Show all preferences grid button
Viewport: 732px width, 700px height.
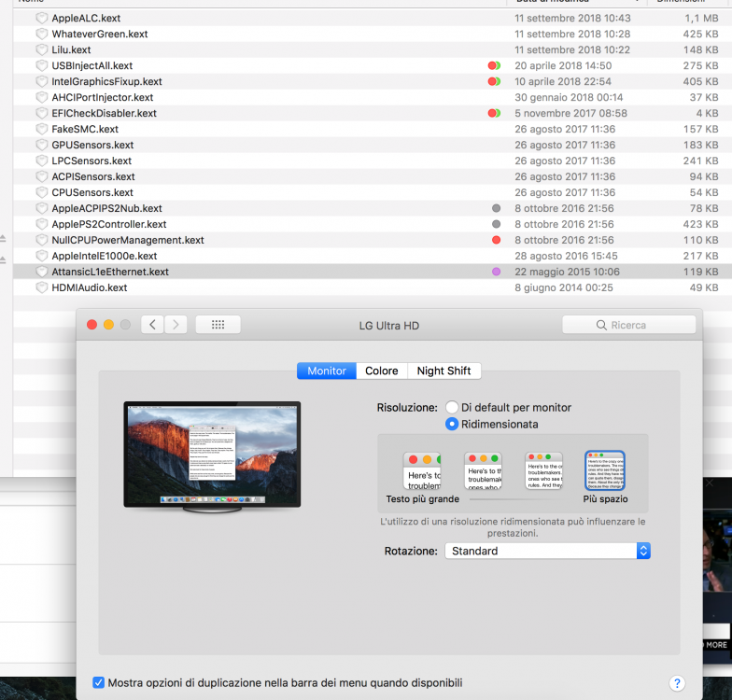point(218,325)
